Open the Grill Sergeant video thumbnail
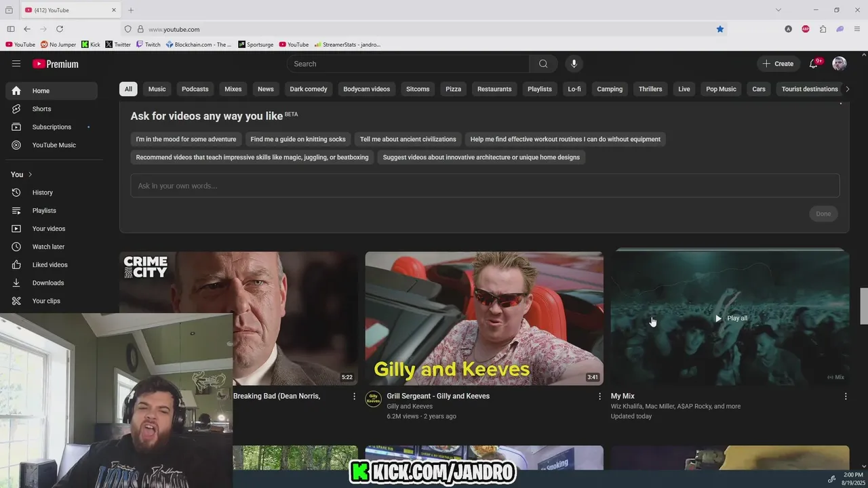 [x=484, y=319]
